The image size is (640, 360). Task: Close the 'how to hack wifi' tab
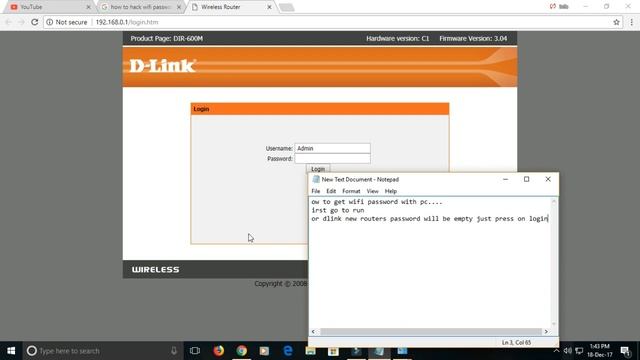pyautogui.click(x=178, y=7)
